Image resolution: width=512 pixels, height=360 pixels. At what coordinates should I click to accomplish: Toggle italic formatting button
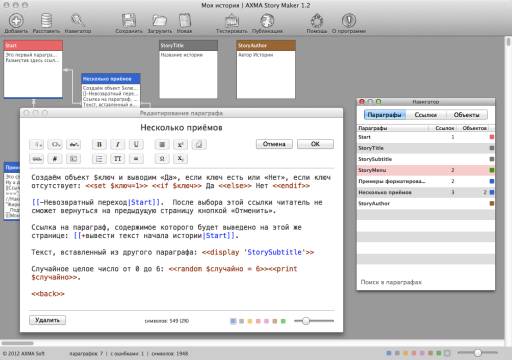117,144
